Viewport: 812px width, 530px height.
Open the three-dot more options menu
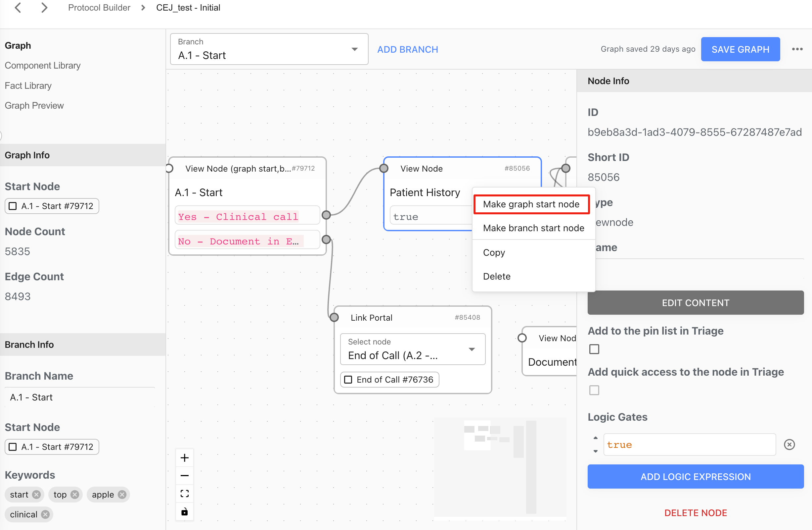797,49
